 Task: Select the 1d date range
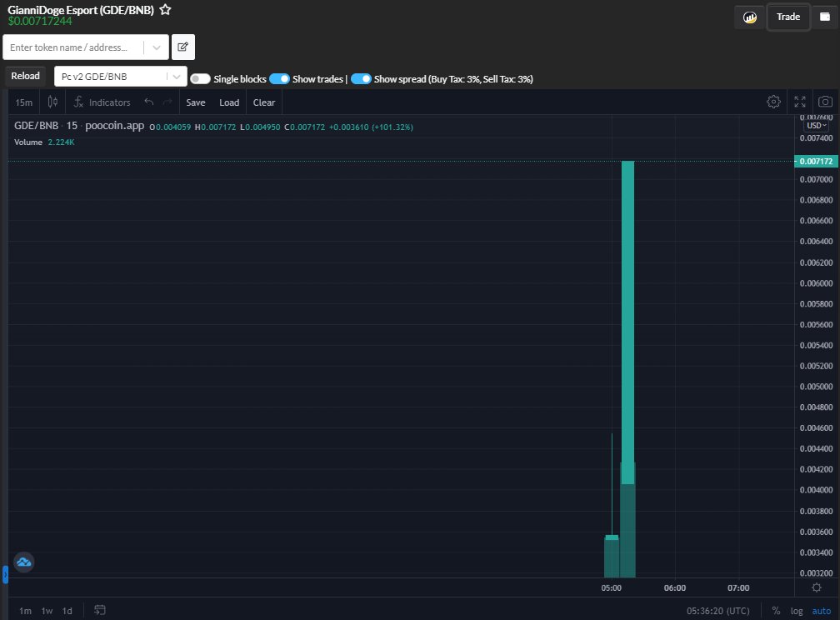click(x=67, y=610)
